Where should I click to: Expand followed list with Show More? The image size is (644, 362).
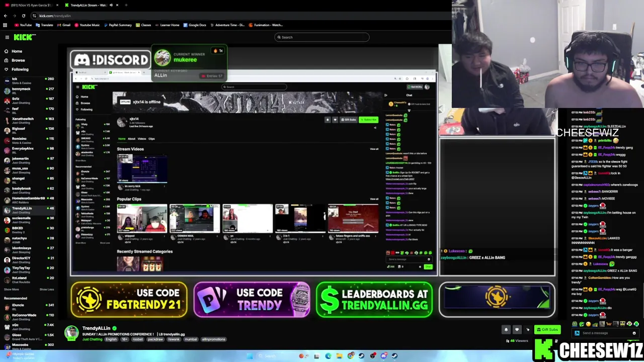click(x=11, y=289)
